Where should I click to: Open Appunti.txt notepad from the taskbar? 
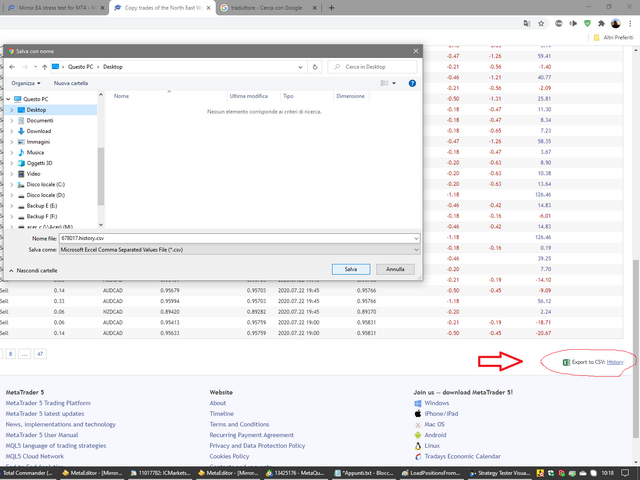(x=363, y=473)
